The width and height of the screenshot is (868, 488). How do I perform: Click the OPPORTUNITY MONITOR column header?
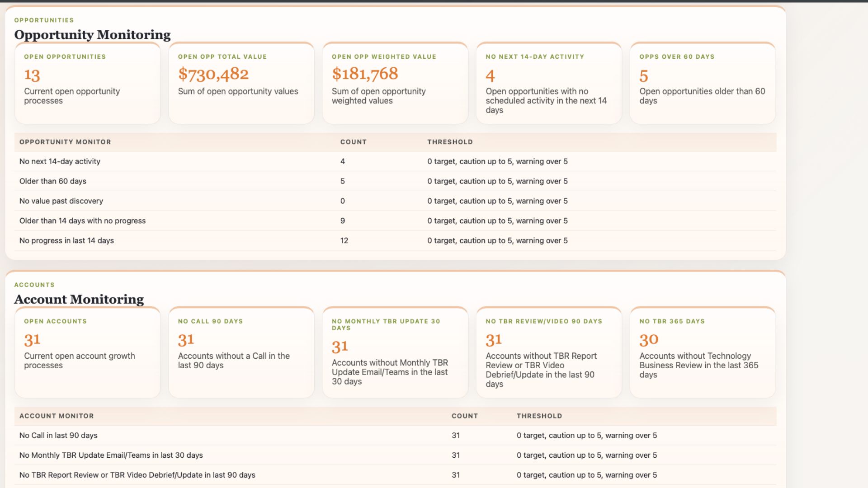pos(65,142)
